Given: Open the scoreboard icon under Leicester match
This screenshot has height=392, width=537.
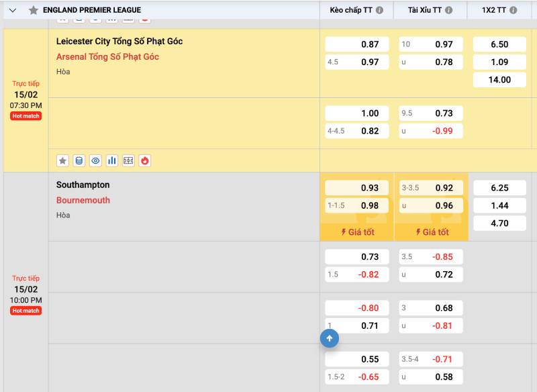Looking at the screenshot, I should (128, 160).
